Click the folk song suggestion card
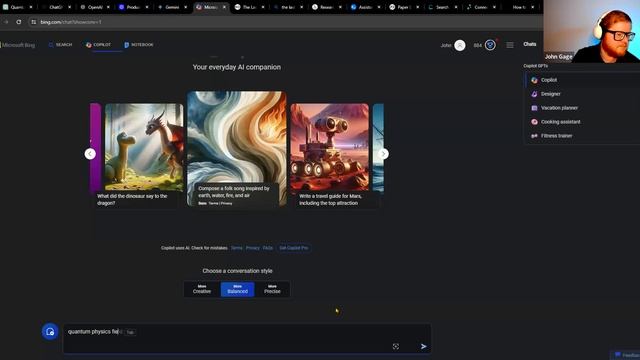 click(237, 149)
